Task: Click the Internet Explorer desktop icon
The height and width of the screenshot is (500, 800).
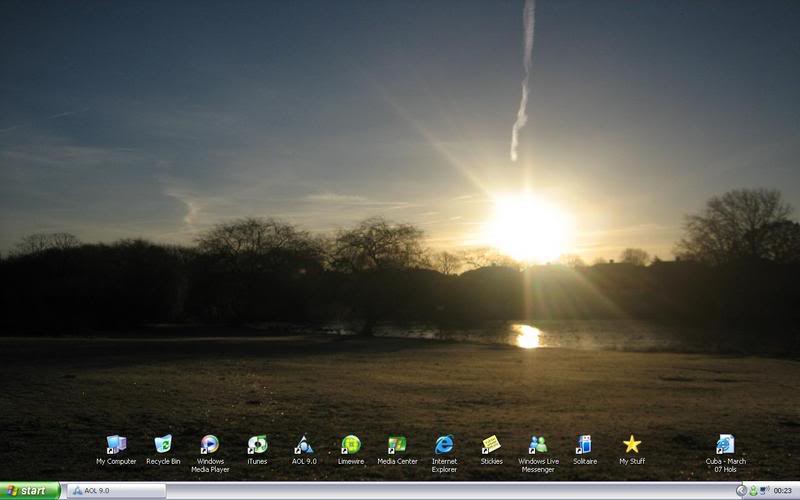Action: (x=444, y=445)
